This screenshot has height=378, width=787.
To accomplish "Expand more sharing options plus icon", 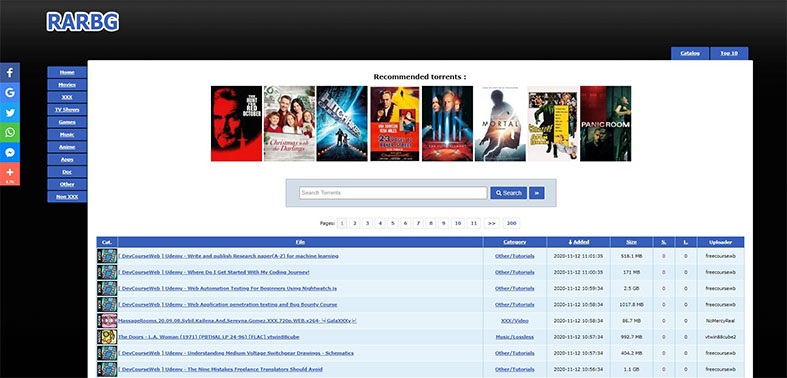I will tap(10, 174).
